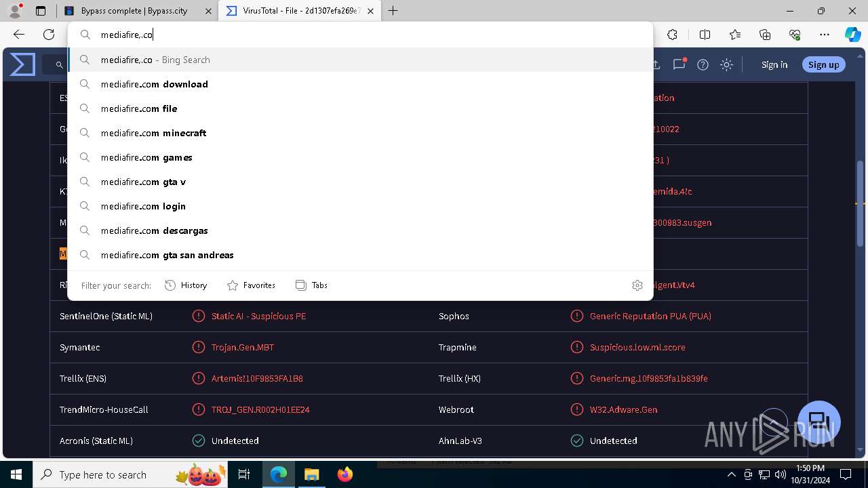Click Acronis (Static ML) vendor name

tap(96, 441)
